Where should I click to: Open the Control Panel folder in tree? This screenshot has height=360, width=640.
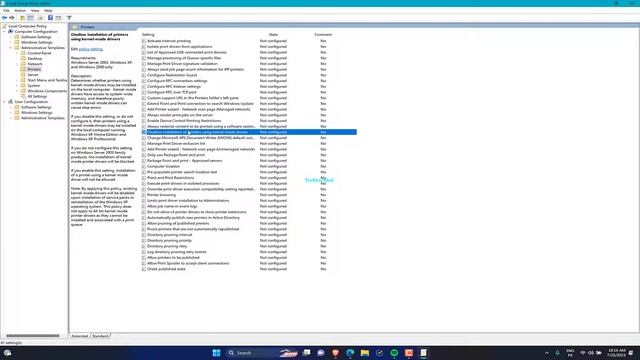39,53
